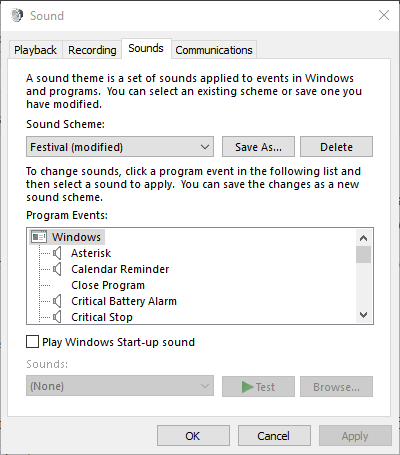This screenshot has width=400, height=455.
Task: Confirm with the OK button
Action: pos(193,436)
